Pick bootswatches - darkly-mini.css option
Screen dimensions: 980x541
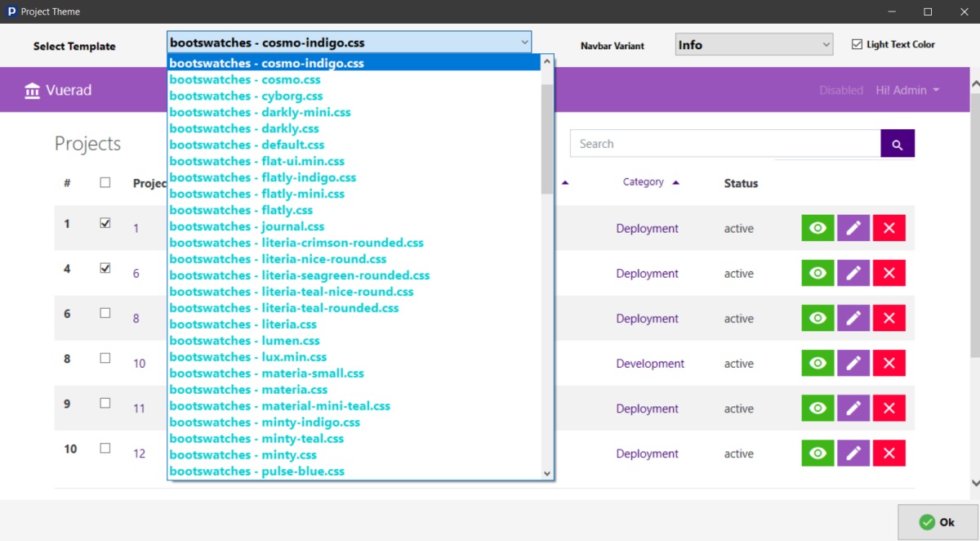[354, 112]
